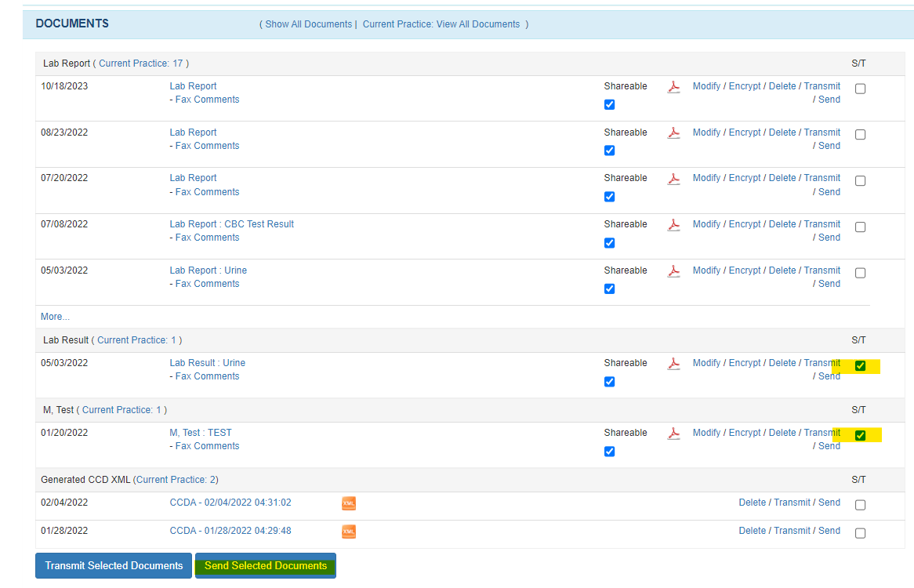Open Fax Comments for 07/08/2022 CBC report
The width and height of the screenshot is (914, 588).
point(207,238)
